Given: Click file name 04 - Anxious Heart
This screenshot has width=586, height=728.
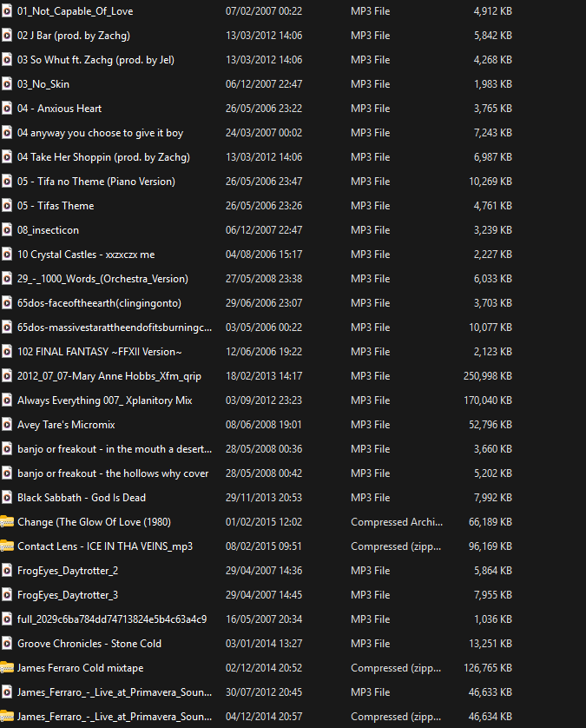Looking at the screenshot, I should [x=59, y=109].
